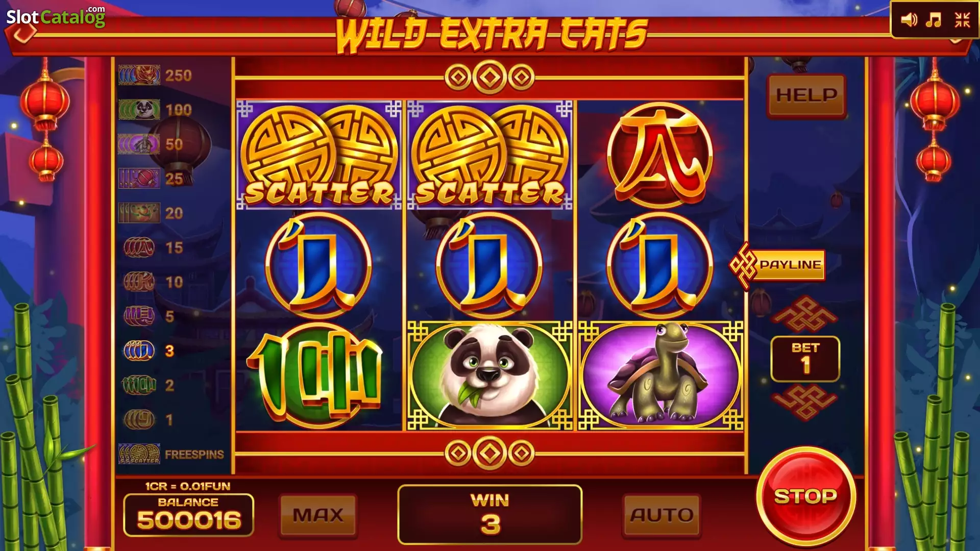Screen dimensions: 980x551
Task: Click the panda symbol on middle reel
Action: coord(489,375)
